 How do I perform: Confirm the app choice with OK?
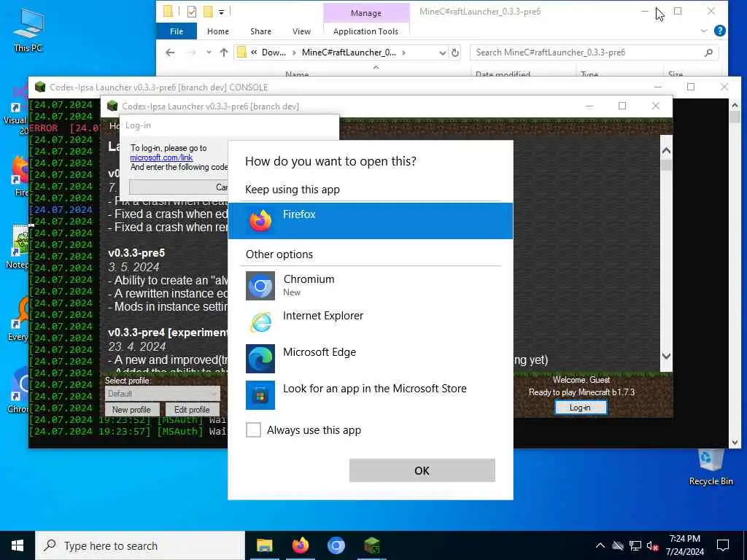[x=422, y=470]
